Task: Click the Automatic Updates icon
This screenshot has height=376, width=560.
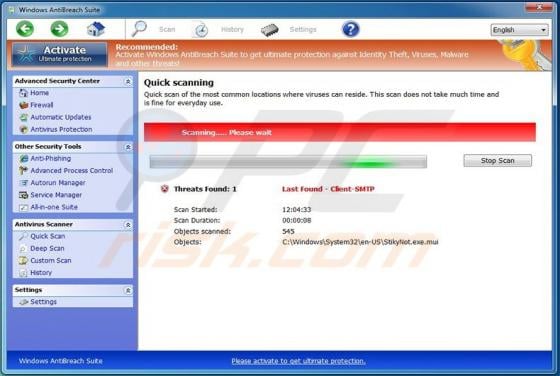Action: point(24,117)
